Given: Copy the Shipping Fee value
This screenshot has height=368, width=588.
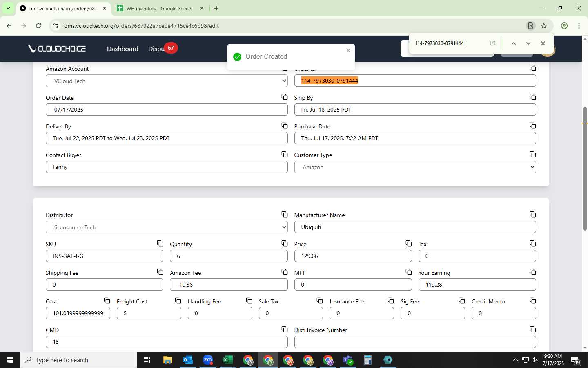Looking at the screenshot, I should tap(160, 272).
